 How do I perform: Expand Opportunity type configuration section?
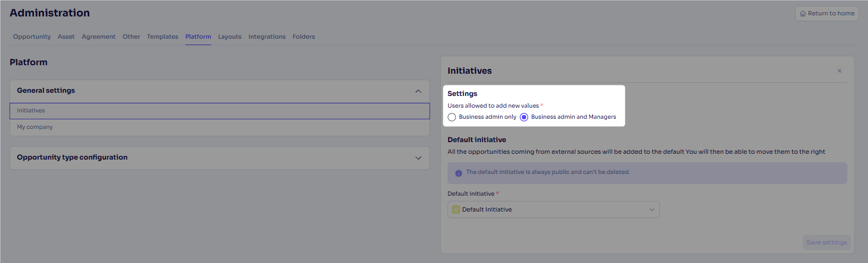click(x=418, y=158)
